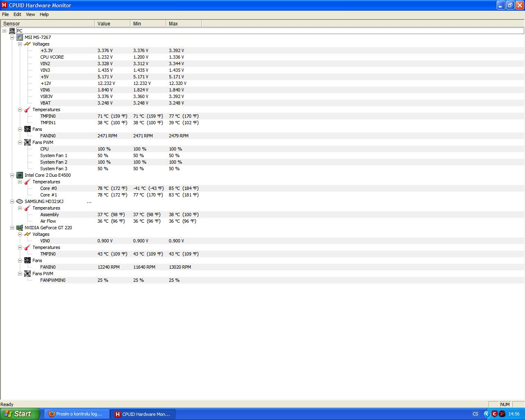Collapse Fans under MSI MS-7267
Screen dimensions: 525x420
20,129
